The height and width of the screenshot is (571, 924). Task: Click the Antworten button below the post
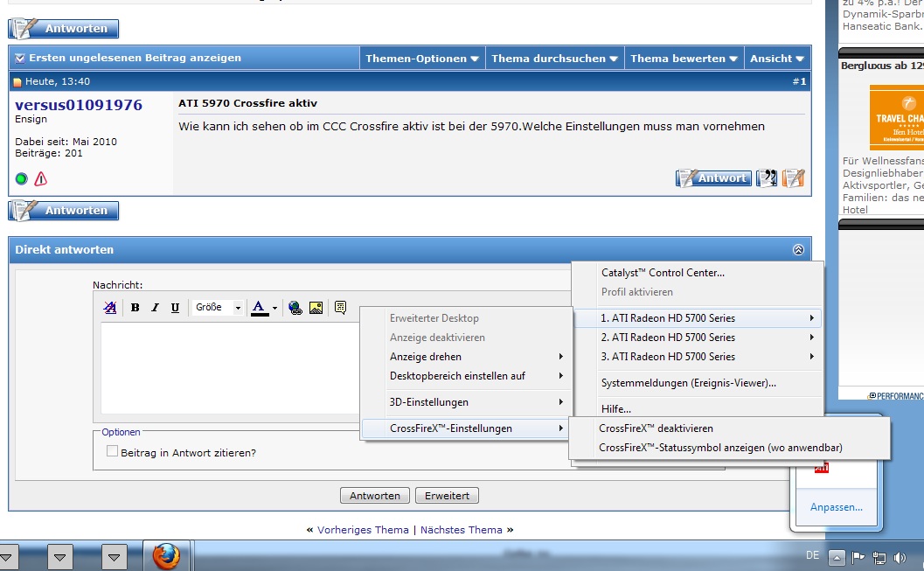click(x=64, y=211)
